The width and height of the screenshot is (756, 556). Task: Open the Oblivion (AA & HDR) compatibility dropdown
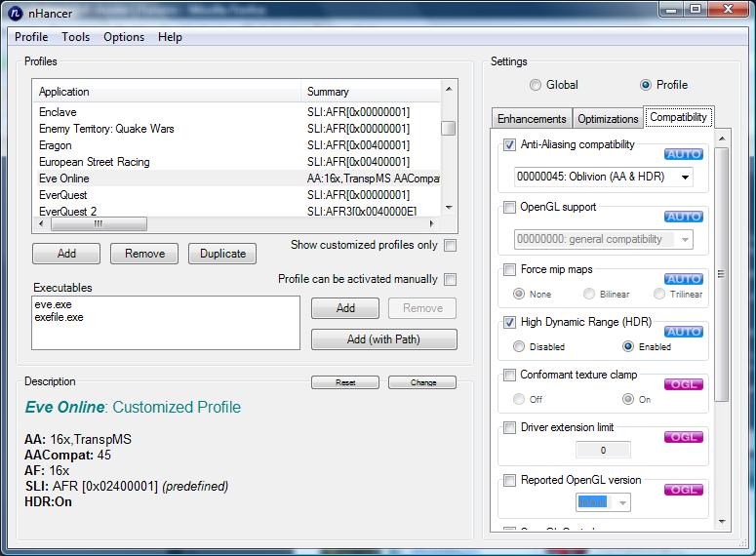604,177
